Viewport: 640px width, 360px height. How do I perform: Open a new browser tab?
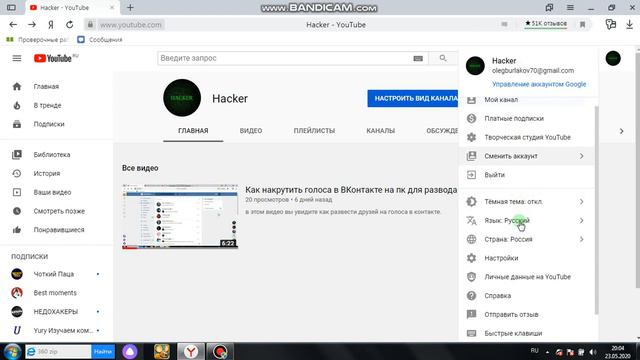click(x=130, y=7)
